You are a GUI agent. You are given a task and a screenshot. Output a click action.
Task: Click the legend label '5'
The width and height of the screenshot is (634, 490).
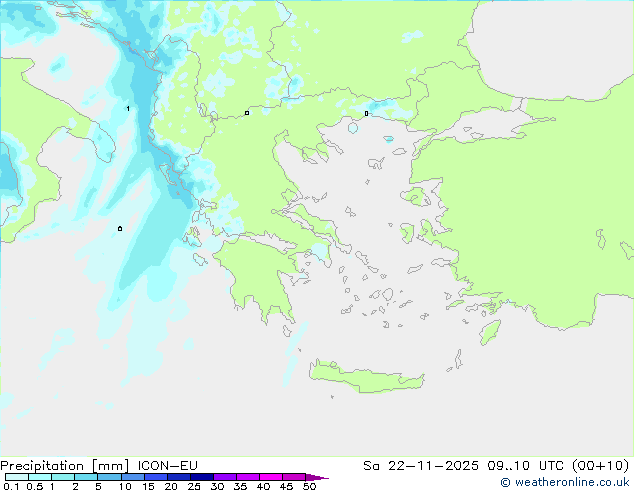pos(98,486)
